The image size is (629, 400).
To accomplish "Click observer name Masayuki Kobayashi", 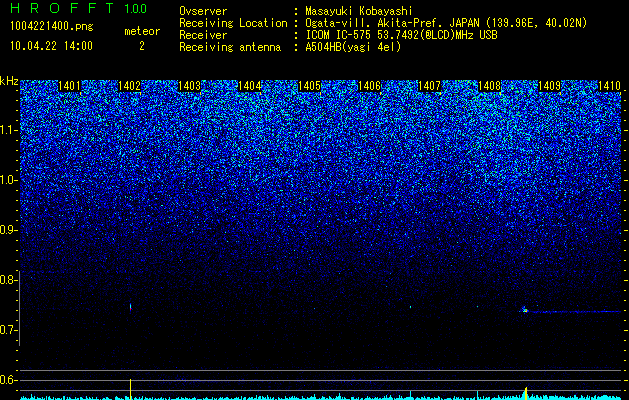I will 359,11.
